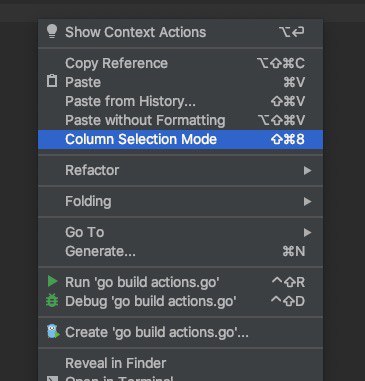Expand the Go To submenu arrow
365x381 pixels.
tap(307, 232)
